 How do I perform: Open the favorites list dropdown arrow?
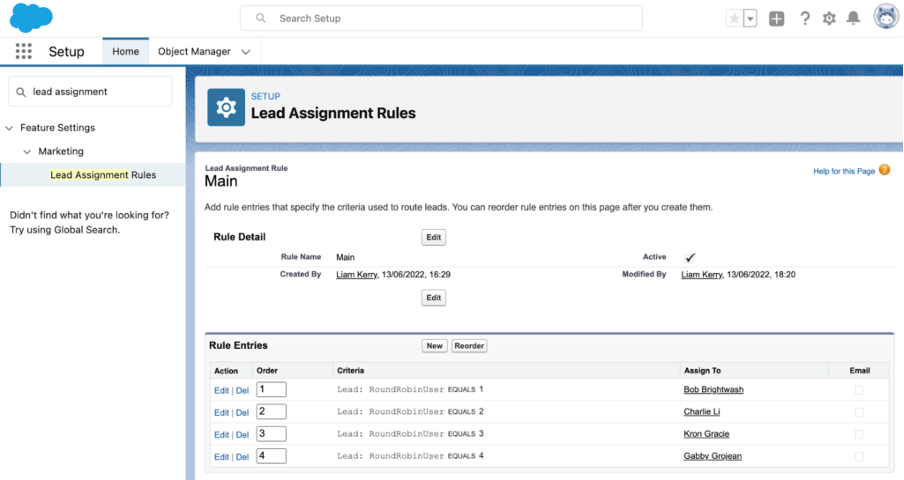[750, 18]
